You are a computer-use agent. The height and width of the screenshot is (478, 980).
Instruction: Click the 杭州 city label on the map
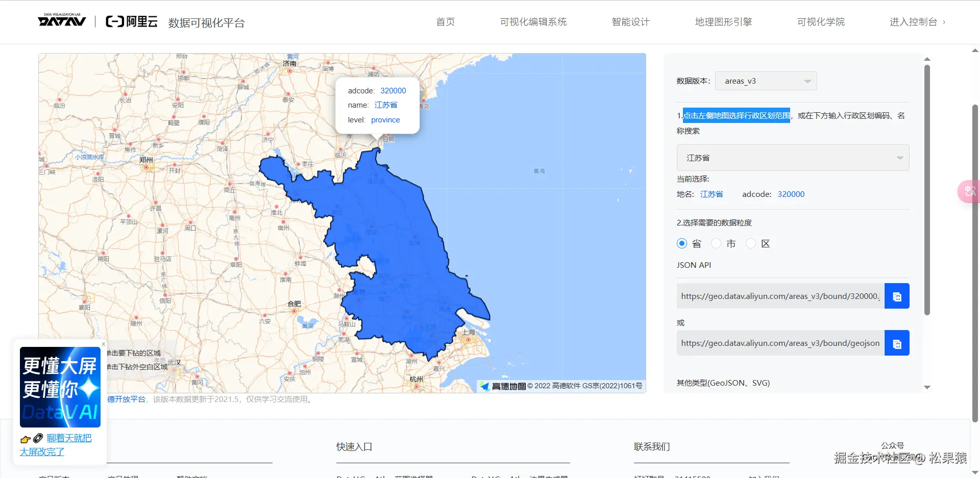click(x=416, y=379)
